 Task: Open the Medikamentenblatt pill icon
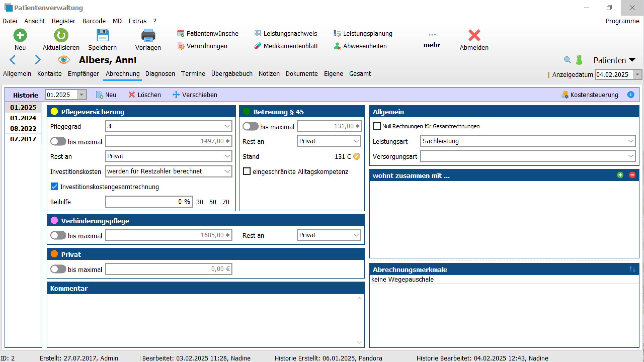pos(257,46)
